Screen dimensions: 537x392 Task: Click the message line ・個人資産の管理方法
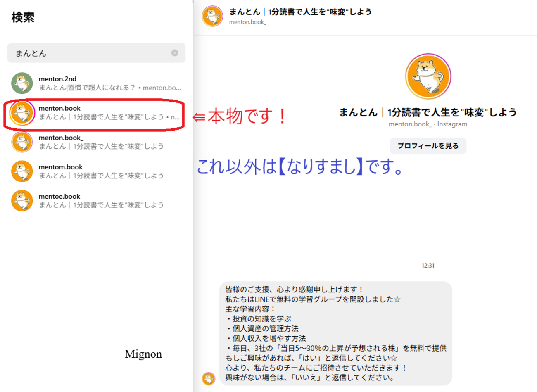(262, 329)
